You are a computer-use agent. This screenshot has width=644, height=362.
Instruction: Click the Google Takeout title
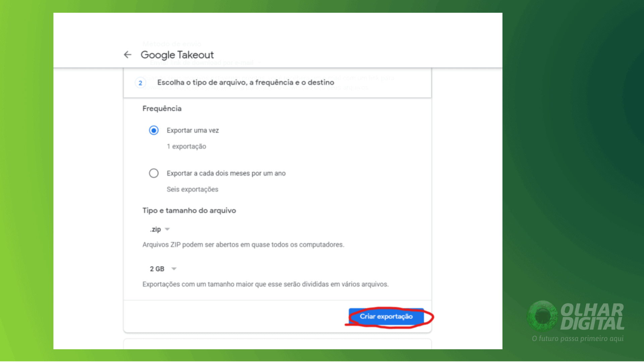(177, 55)
